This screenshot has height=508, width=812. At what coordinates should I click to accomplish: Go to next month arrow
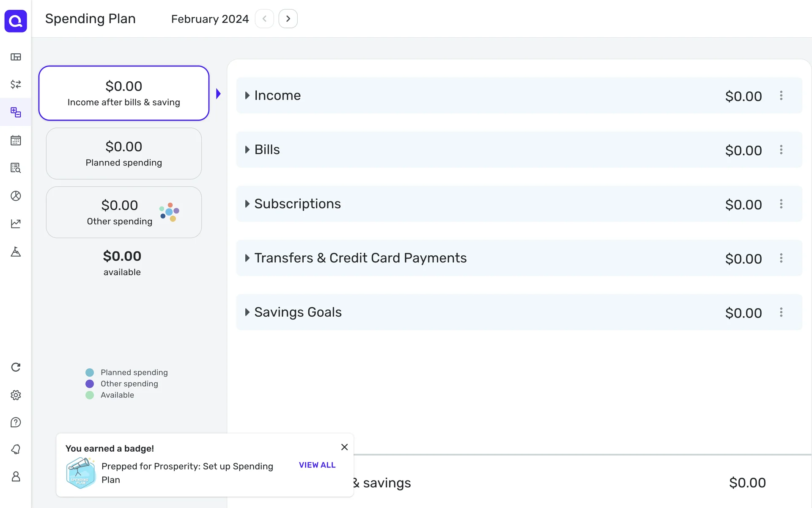(288, 19)
